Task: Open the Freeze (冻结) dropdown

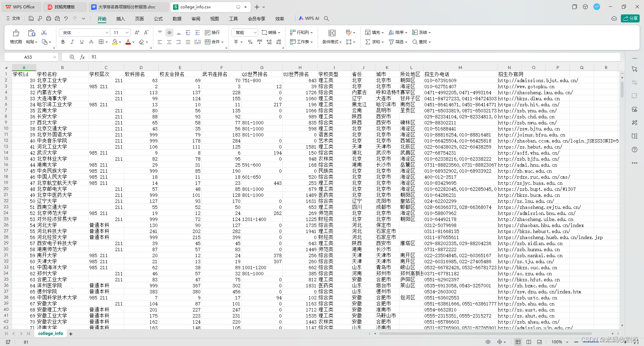Action: click(421, 33)
